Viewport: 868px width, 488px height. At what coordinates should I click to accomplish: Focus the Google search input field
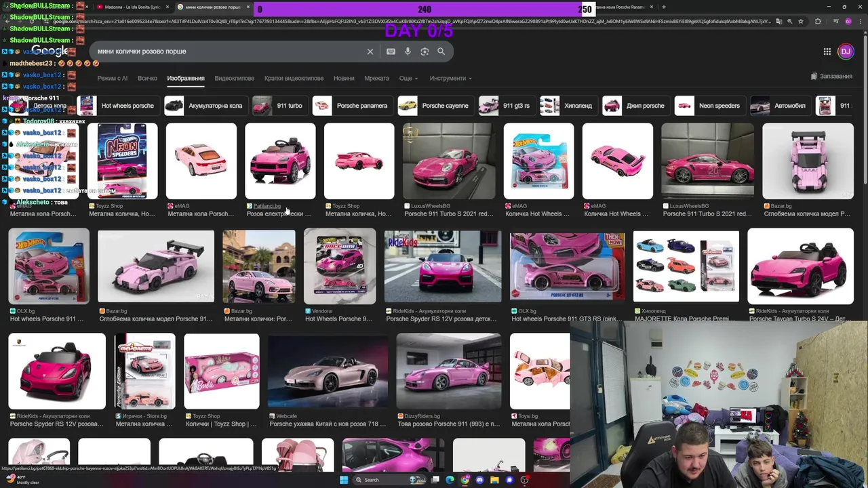227,52
